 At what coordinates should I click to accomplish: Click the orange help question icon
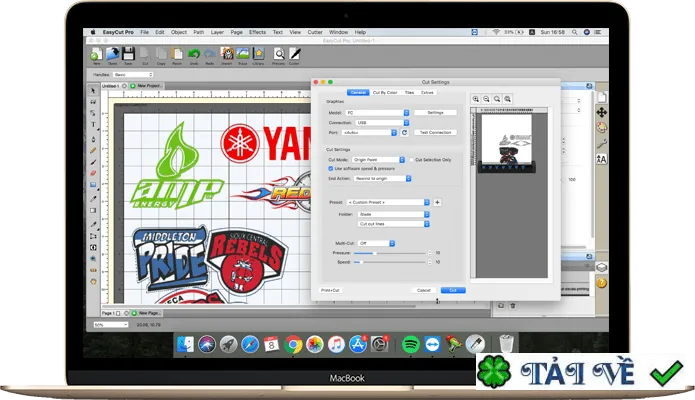[x=601, y=283]
